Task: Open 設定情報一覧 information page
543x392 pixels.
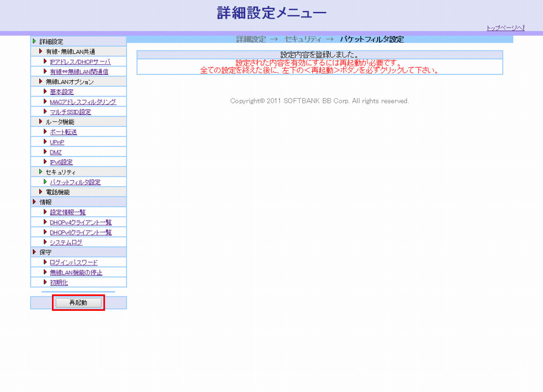Action: pyautogui.click(x=67, y=212)
